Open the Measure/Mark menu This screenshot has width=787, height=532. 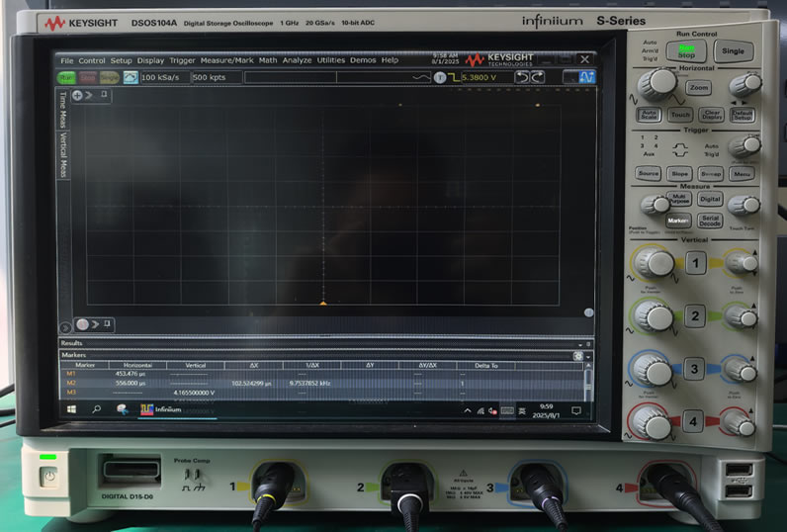click(227, 60)
